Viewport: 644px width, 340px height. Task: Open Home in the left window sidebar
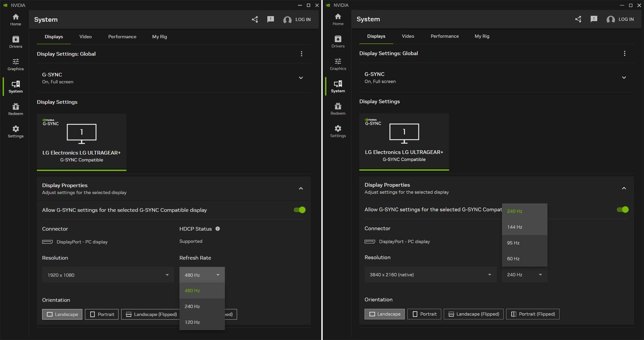(x=15, y=19)
